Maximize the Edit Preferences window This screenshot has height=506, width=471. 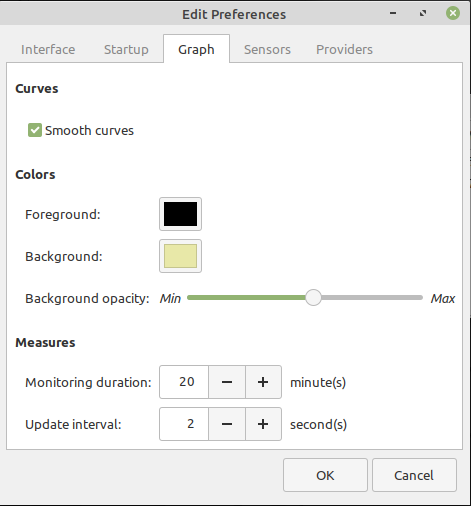(423, 13)
